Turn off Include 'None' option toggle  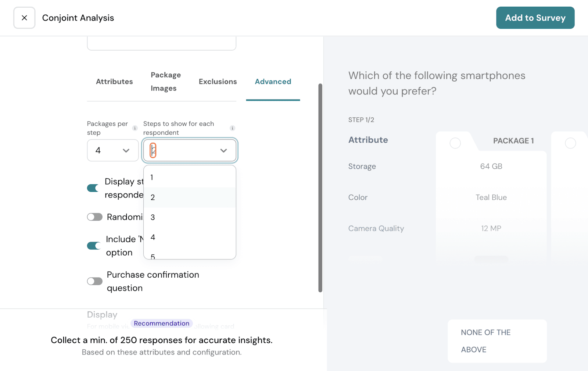[94, 246]
